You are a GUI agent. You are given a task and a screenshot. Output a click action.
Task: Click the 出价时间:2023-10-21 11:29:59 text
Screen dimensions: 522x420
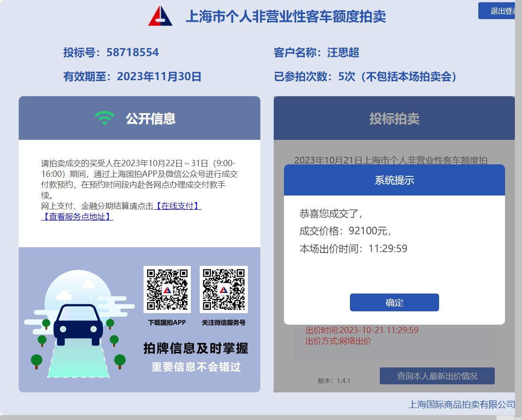[x=362, y=330]
